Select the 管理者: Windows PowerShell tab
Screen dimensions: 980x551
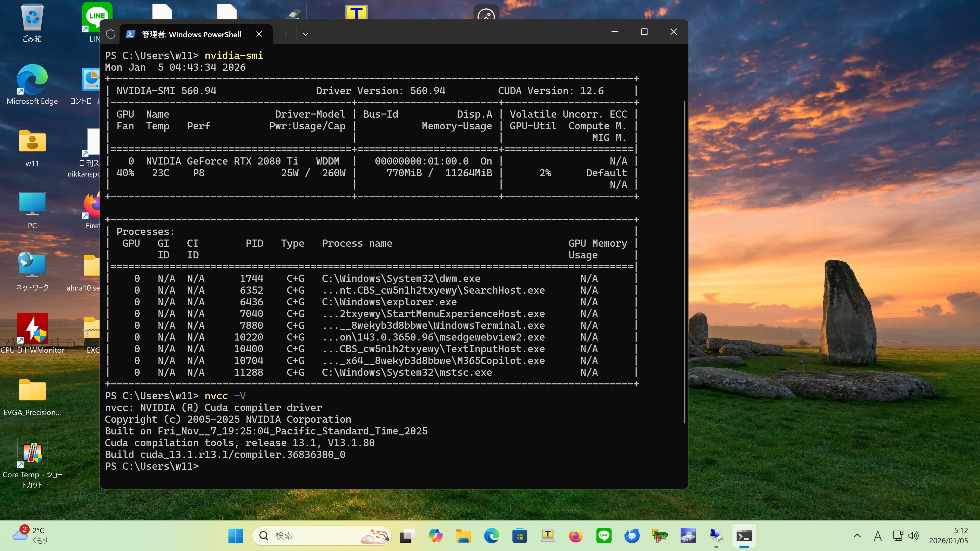[191, 34]
